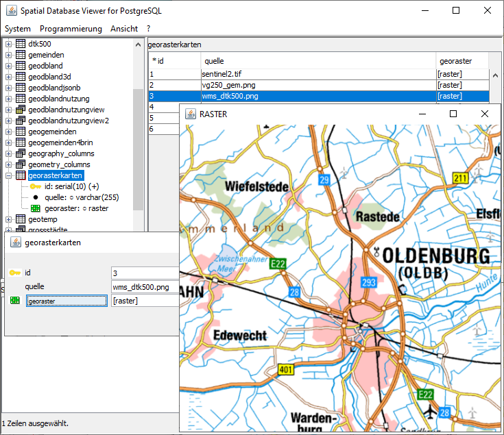Select the wms_dtk500.png row cell
The width and height of the screenshot is (504, 435).
[x=319, y=96]
